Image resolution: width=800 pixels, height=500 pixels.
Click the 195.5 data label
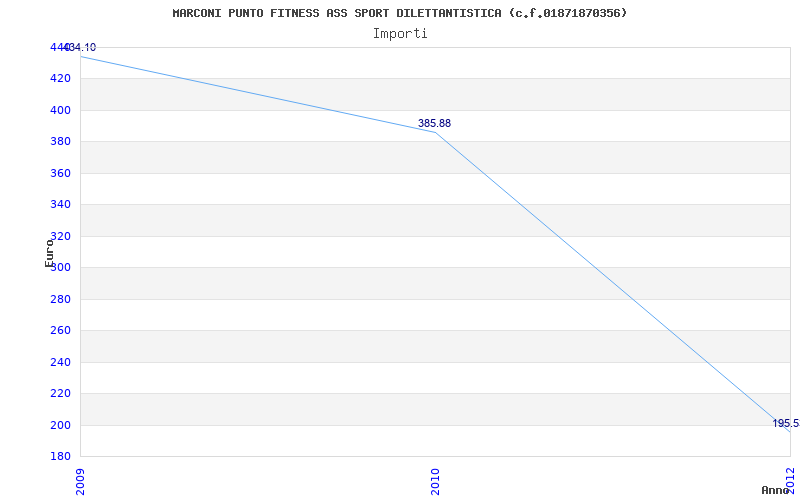coord(786,423)
